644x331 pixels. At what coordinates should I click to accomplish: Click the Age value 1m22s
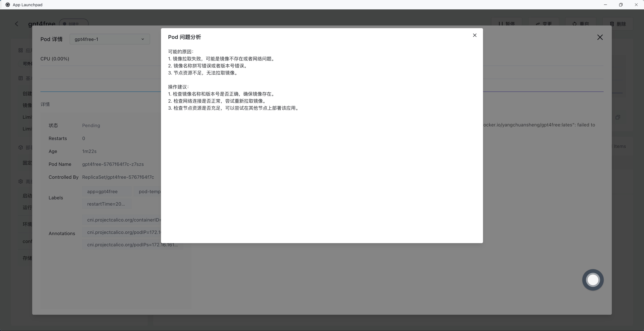(89, 151)
